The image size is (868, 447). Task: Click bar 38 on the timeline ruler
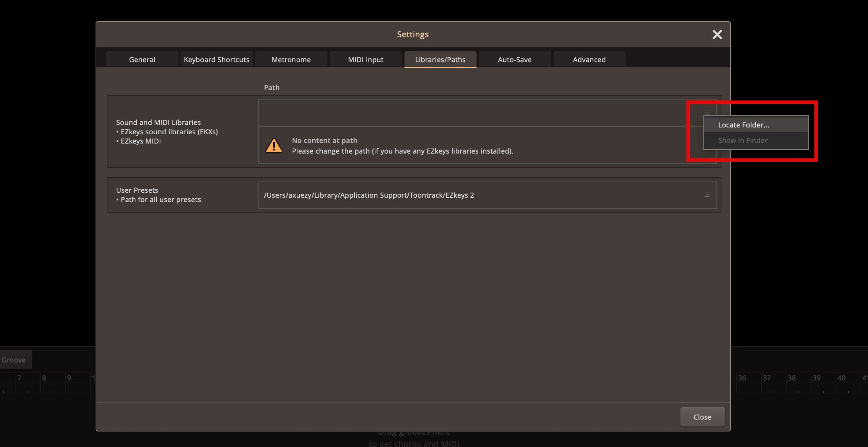click(x=791, y=378)
